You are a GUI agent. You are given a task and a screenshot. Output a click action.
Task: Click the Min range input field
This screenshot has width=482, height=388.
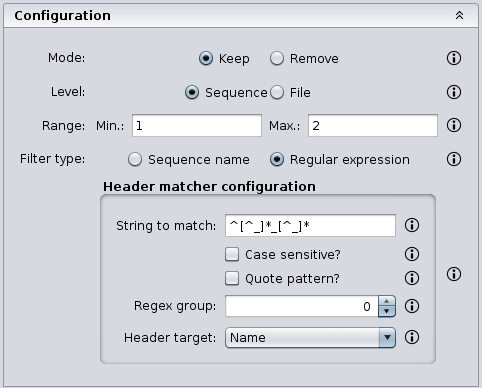tap(197, 126)
